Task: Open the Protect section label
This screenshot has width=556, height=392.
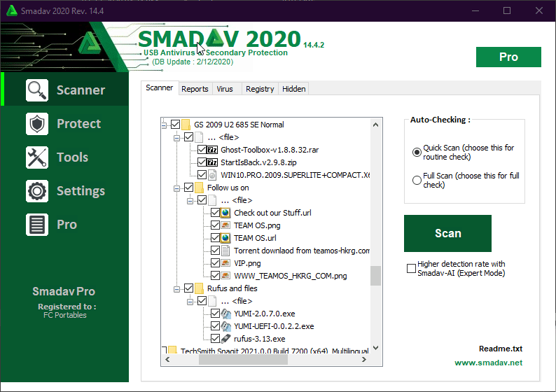Action: coord(78,124)
